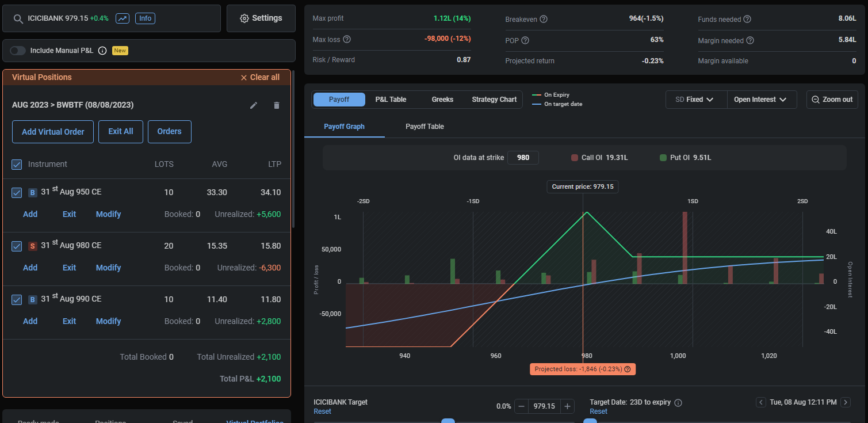Viewport: 868px width, 423px height.
Task: Click the help icon next to Funds needed
Action: point(747,19)
